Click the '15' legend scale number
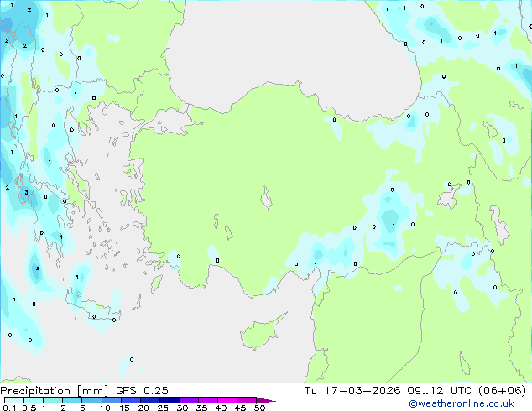Viewport: 532px width, 411px height. coord(124,408)
